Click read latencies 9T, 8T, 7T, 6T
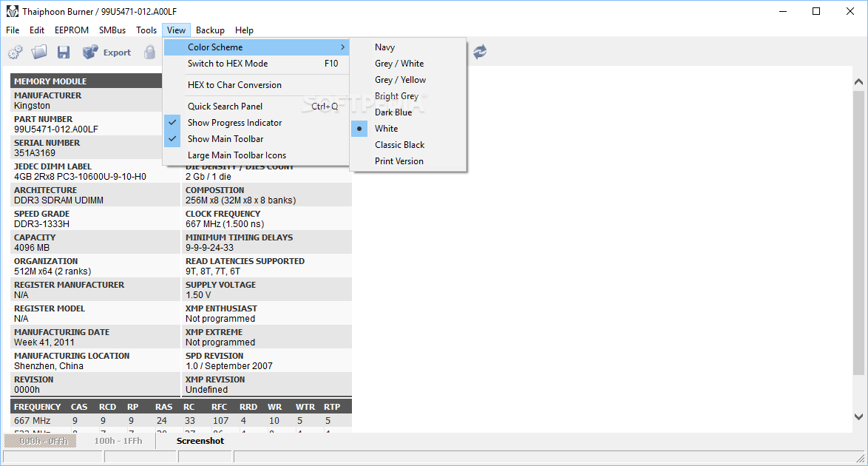868x466 pixels. [213, 271]
